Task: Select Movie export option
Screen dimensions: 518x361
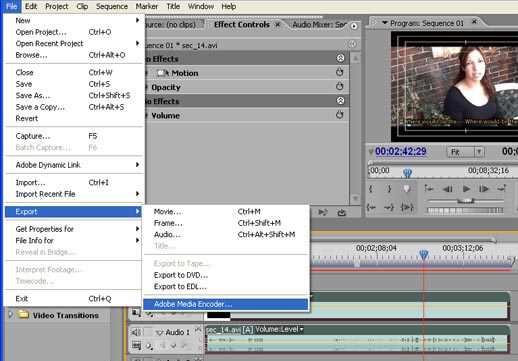Action: 226,211
